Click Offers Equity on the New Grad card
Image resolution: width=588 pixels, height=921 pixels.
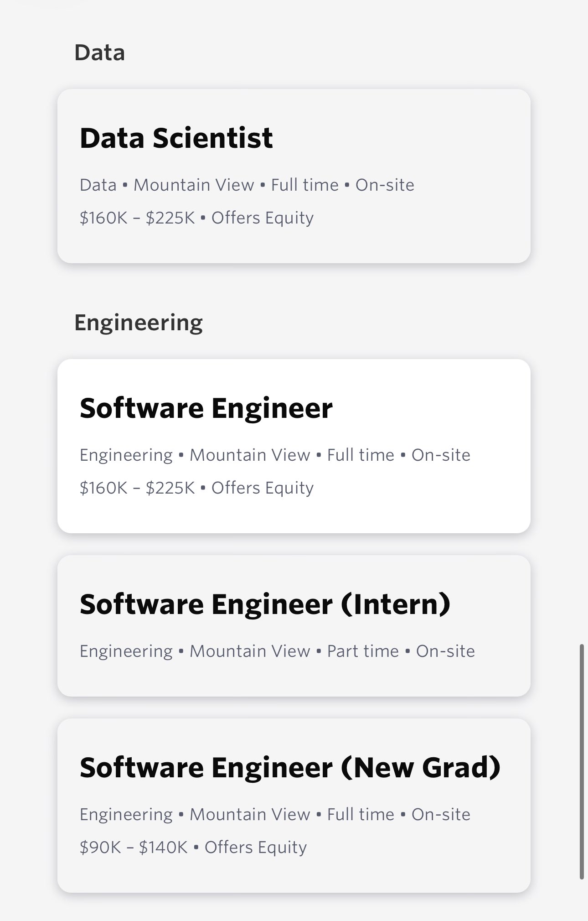pyautogui.click(x=256, y=848)
